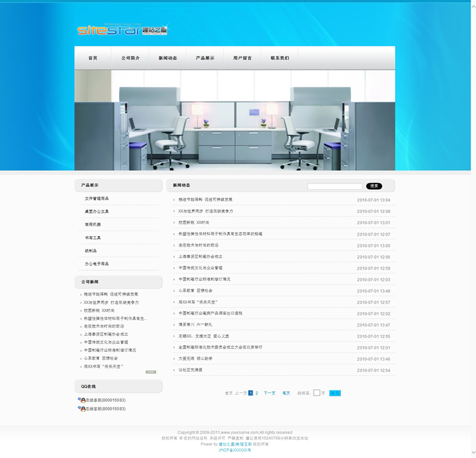Click the jump-to-page number input box
The image size is (476, 458).
click(317, 393)
